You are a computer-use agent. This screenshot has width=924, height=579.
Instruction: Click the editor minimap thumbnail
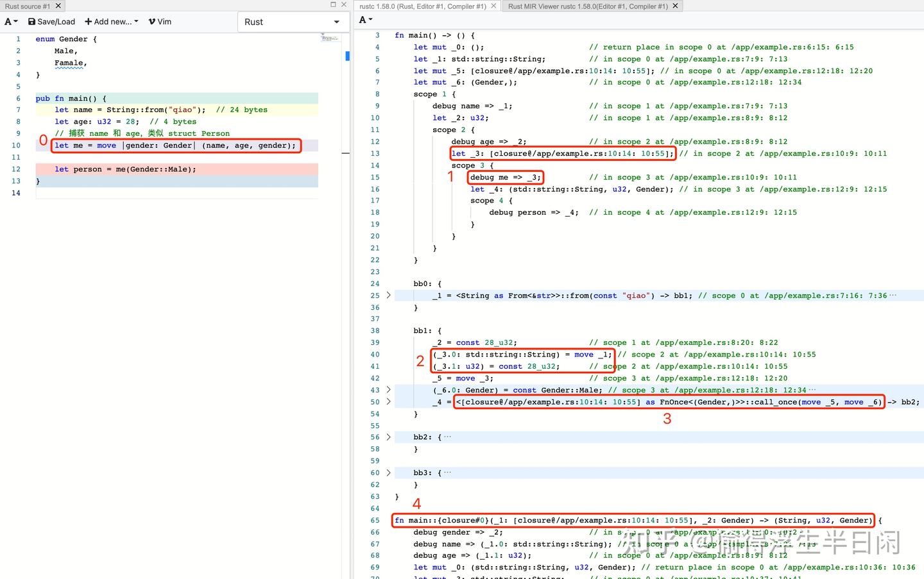point(330,38)
